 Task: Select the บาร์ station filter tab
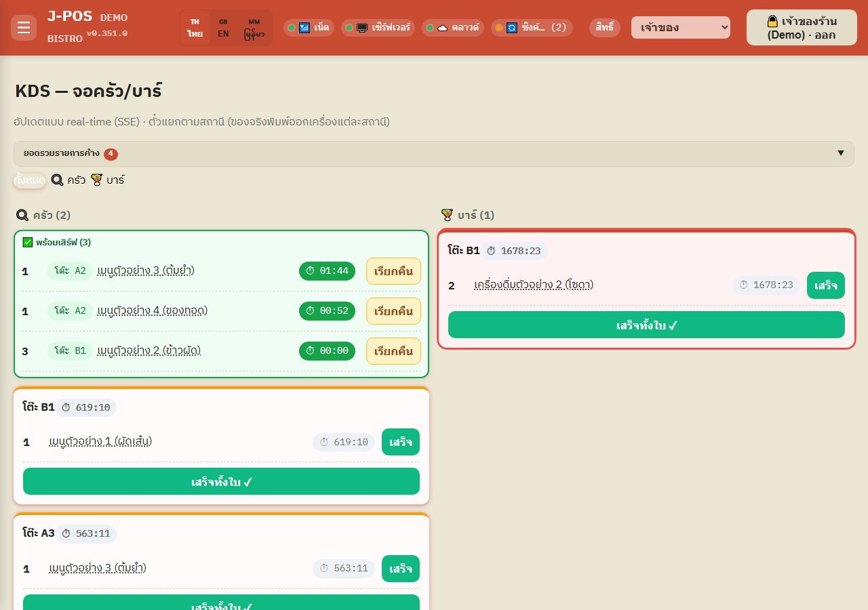point(108,180)
